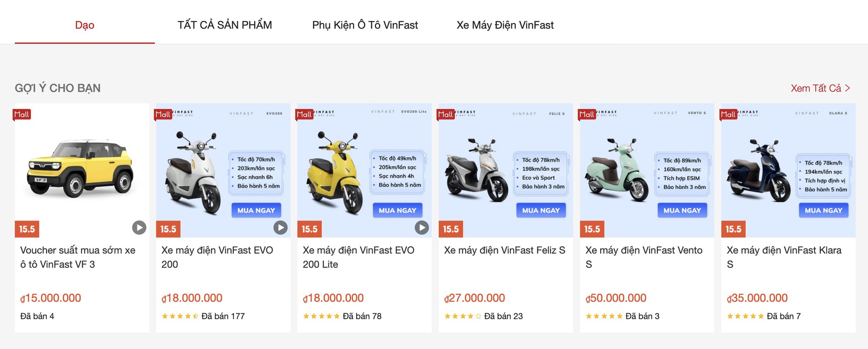Play the VinFast EVO 200 product video
868x349 pixels.
(x=280, y=227)
